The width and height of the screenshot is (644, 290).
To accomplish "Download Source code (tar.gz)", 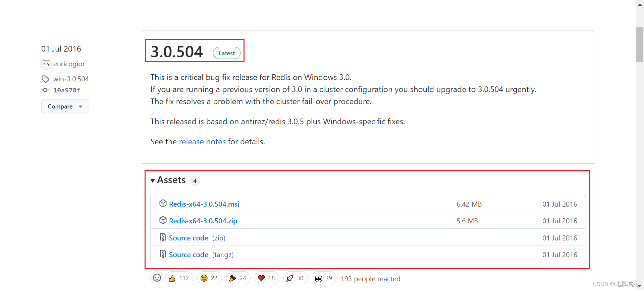I will [x=201, y=255].
